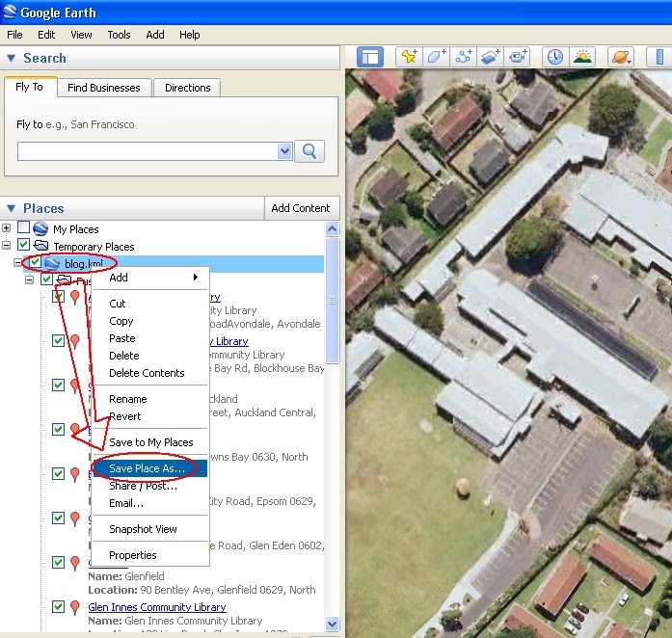Toggle the checkbox beside the Avondale entry
The image size is (672, 638).
tap(58, 296)
